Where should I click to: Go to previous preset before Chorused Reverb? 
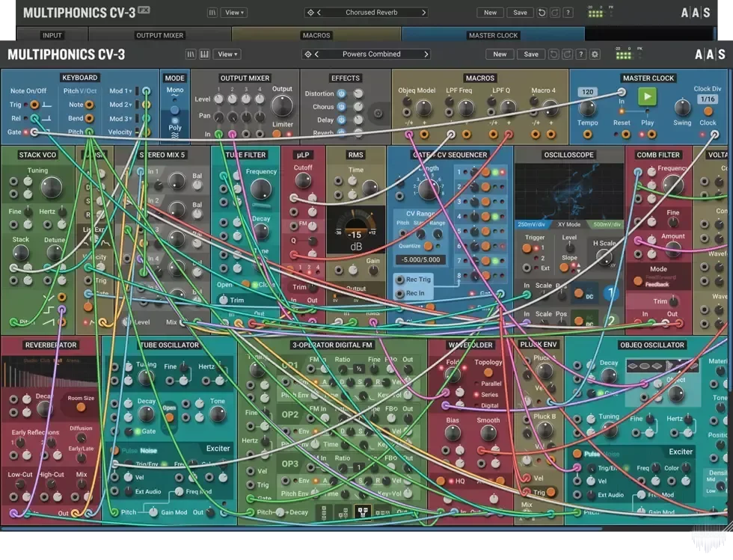point(319,13)
